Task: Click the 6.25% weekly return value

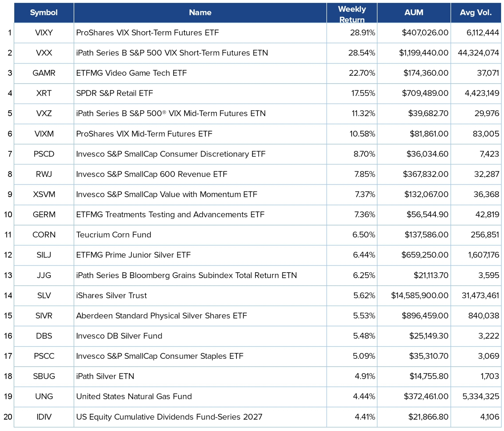Action: pos(364,275)
